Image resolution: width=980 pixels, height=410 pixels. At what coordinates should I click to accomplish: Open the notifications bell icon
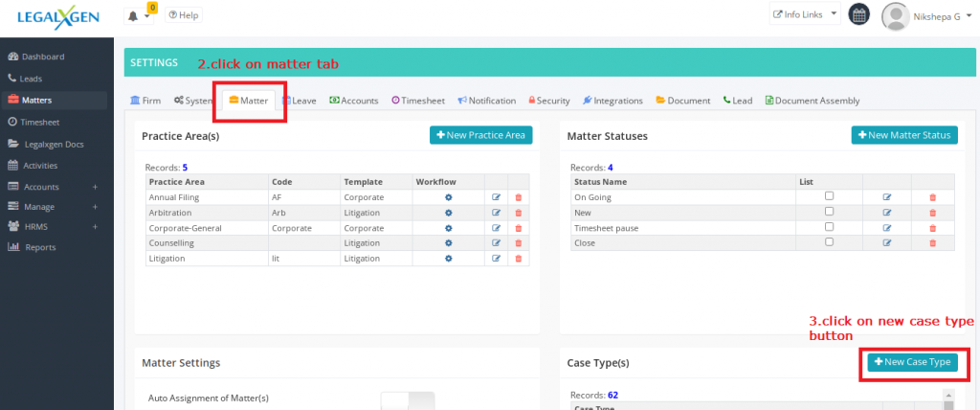[x=133, y=15]
